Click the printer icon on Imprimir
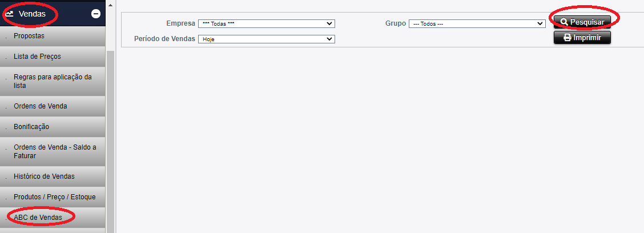Image resolution: width=644 pixels, height=233 pixels. pyautogui.click(x=567, y=38)
